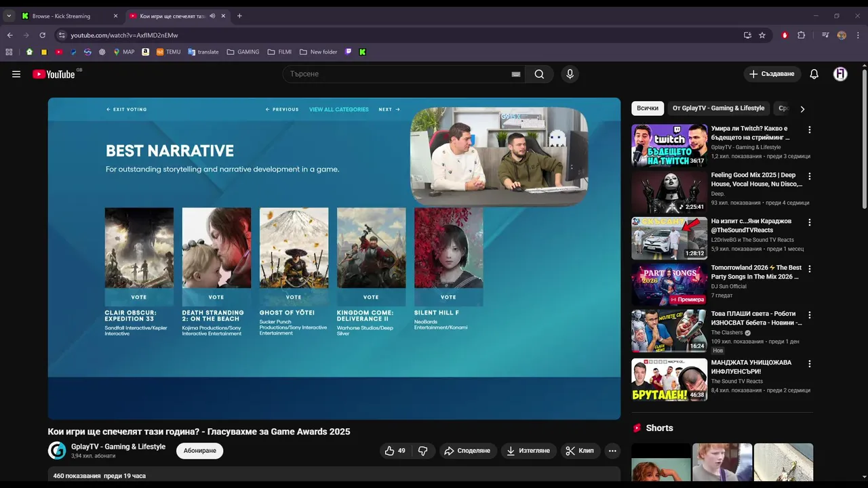868x488 pixels.
Task: Dislike the video with thumbs down
Action: pyautogui.click(x=422, y=451)
